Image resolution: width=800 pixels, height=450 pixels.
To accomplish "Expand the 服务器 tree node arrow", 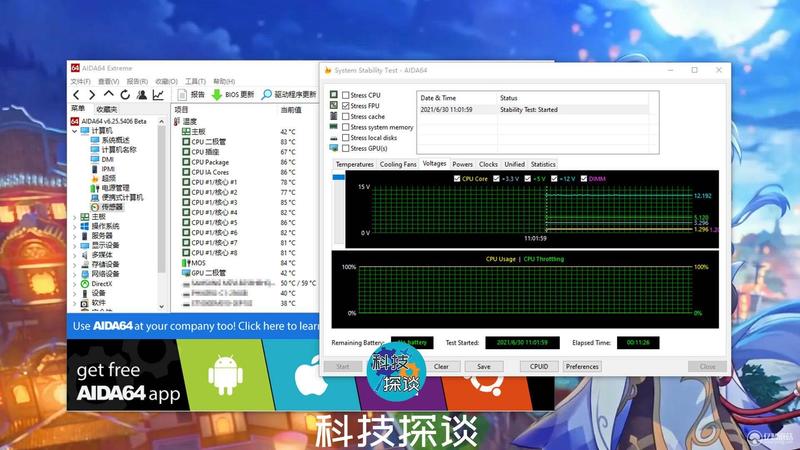I will [75, 236].
